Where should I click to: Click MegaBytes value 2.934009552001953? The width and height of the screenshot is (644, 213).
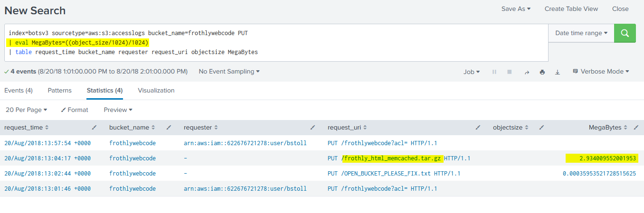(x=608, y=158)
